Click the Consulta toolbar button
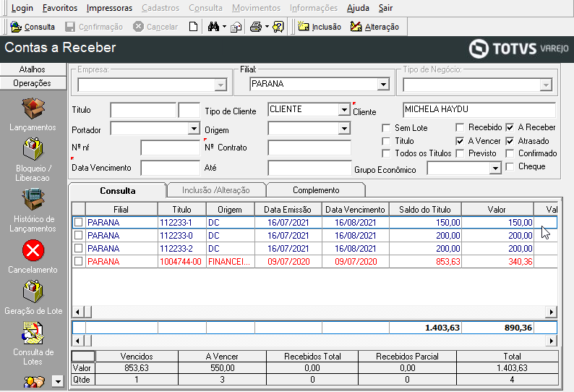Image resolution: width=574 pixels, height=392 pixels. pos(33,27)
